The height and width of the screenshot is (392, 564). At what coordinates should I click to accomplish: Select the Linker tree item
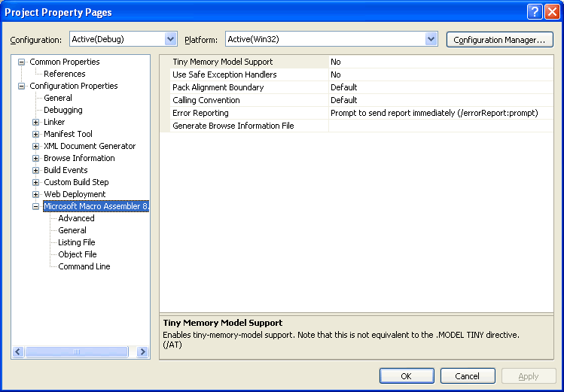click(x=54, y=122)
